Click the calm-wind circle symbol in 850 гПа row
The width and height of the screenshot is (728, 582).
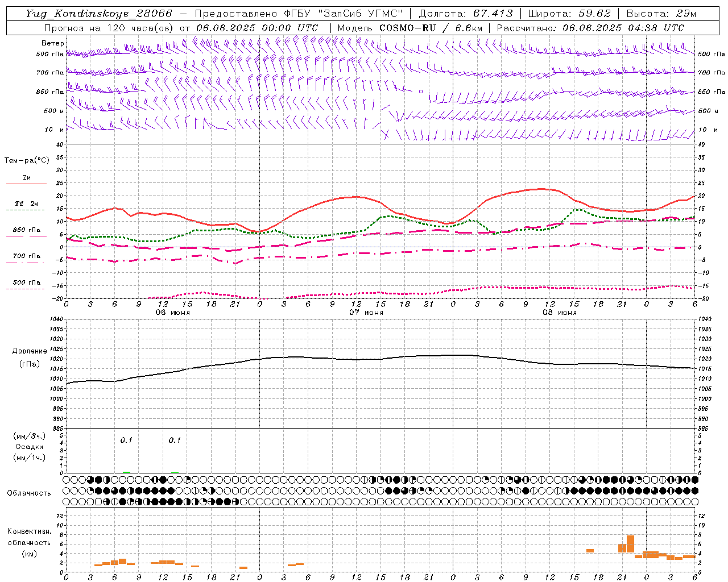pos(421,91)
